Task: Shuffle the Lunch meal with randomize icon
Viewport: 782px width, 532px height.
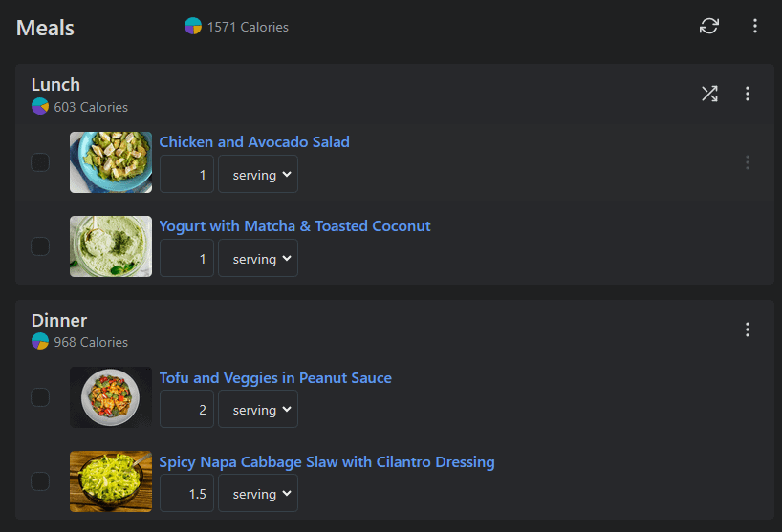Action: point(709,94)
